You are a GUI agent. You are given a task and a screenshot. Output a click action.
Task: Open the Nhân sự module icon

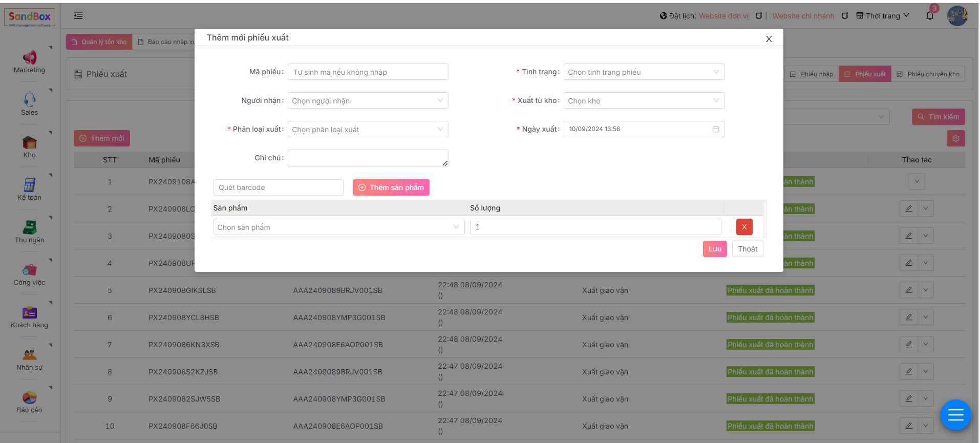[x=29, y=355]
